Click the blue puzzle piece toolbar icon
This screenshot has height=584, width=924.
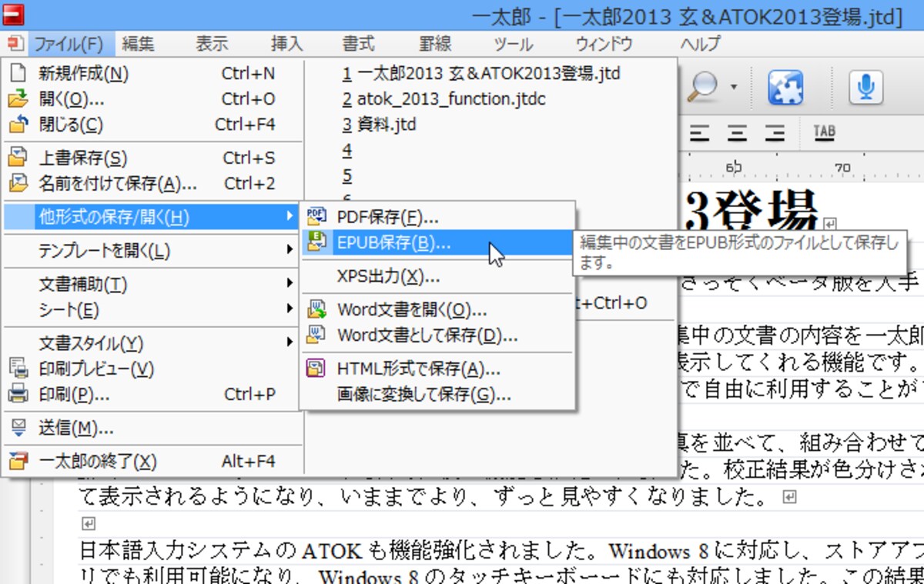[785, 88]
